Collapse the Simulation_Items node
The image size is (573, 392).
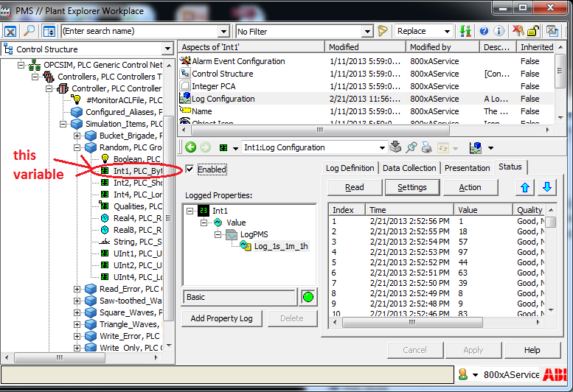tap(63, 124)
